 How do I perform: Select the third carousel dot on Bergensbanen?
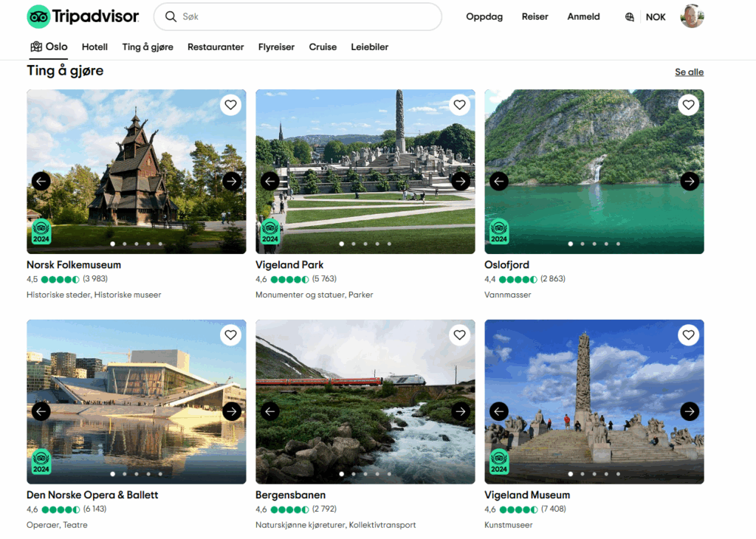(x=365, y=475)
